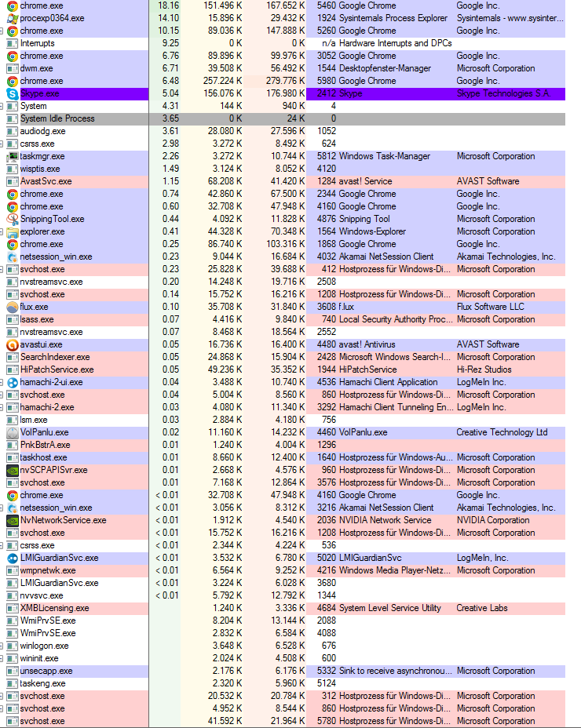581x728 pixels.
Task: Select SearchIndexer.exe process name
Action: (x=55, y=357)
